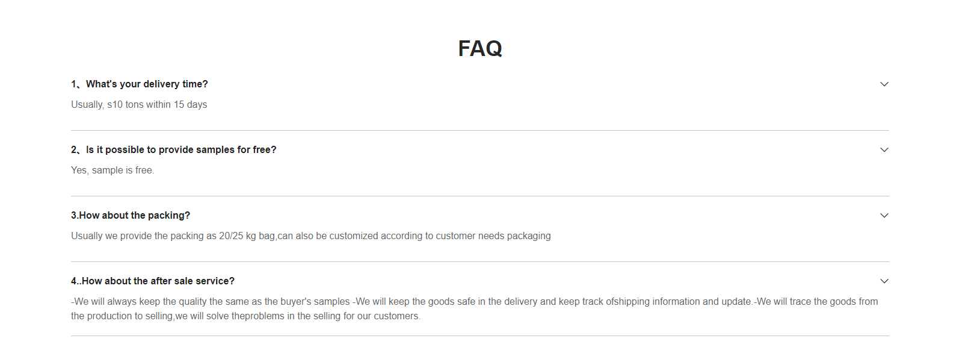Click "2、" number of second question

point(76,150)
